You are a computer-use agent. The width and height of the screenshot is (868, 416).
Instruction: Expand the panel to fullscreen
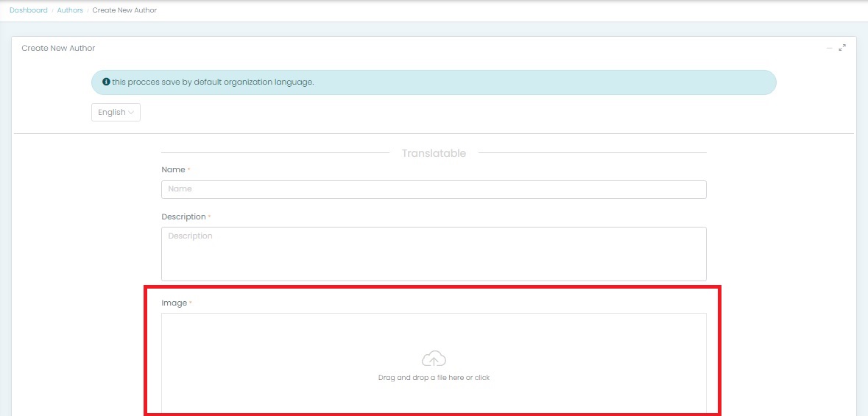[843, 48]
